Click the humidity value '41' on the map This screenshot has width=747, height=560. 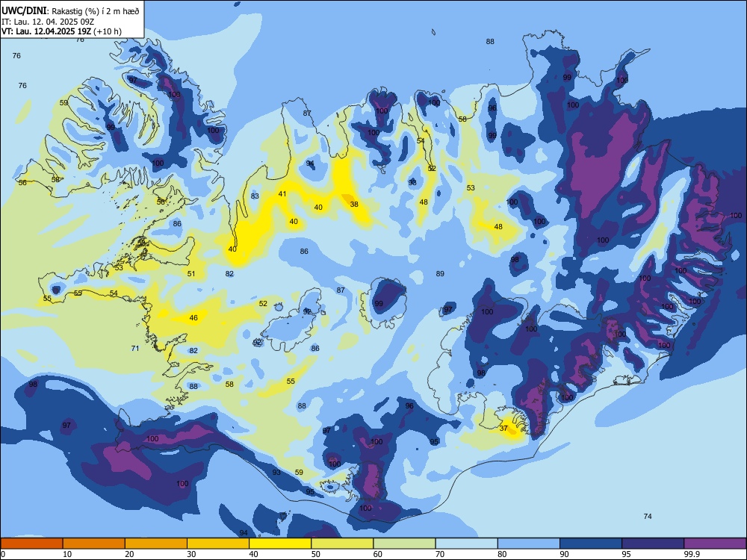282,194
